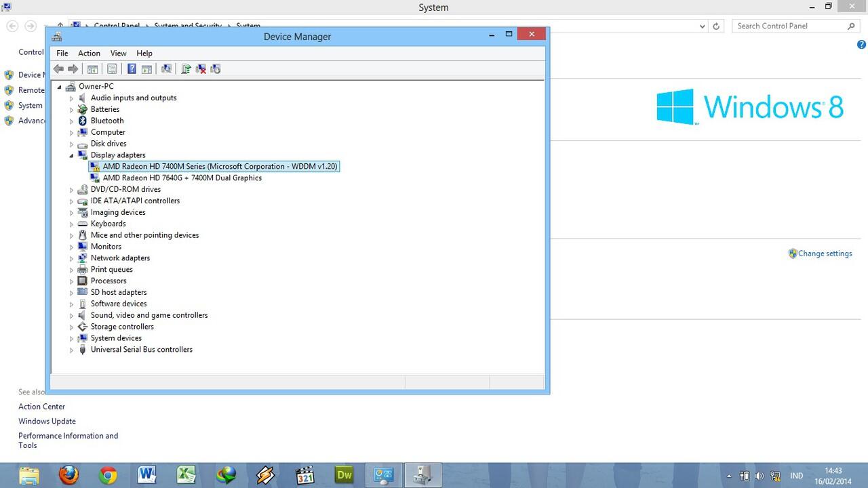The image size is (868, 488).
Task: Open Microsoft Excel from the taskbar
Action: pyautogui.click(x=186, y=476)
